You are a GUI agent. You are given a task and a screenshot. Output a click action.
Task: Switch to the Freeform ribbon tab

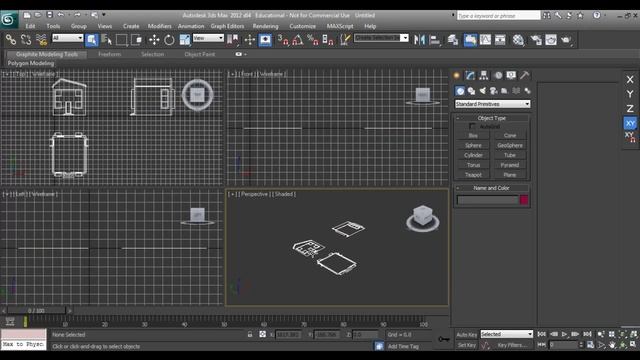click(109, 54)
